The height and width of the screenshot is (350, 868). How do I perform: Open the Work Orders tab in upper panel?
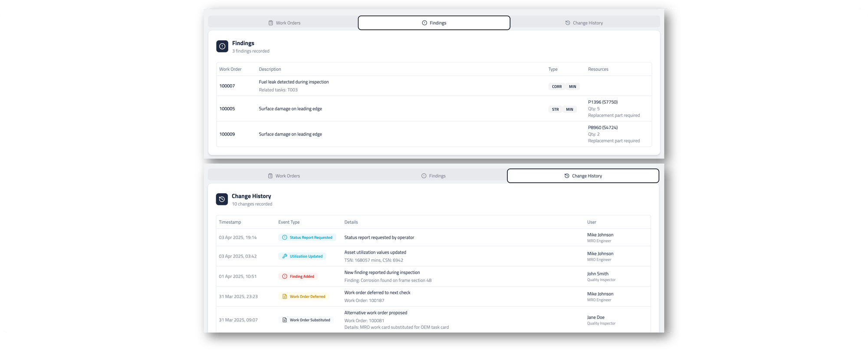[x=284, y=23]
